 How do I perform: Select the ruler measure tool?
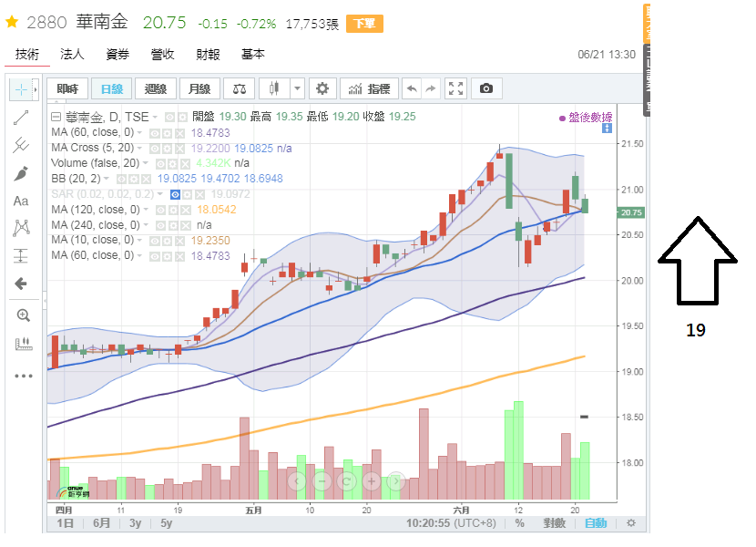[x=23, y=344]
